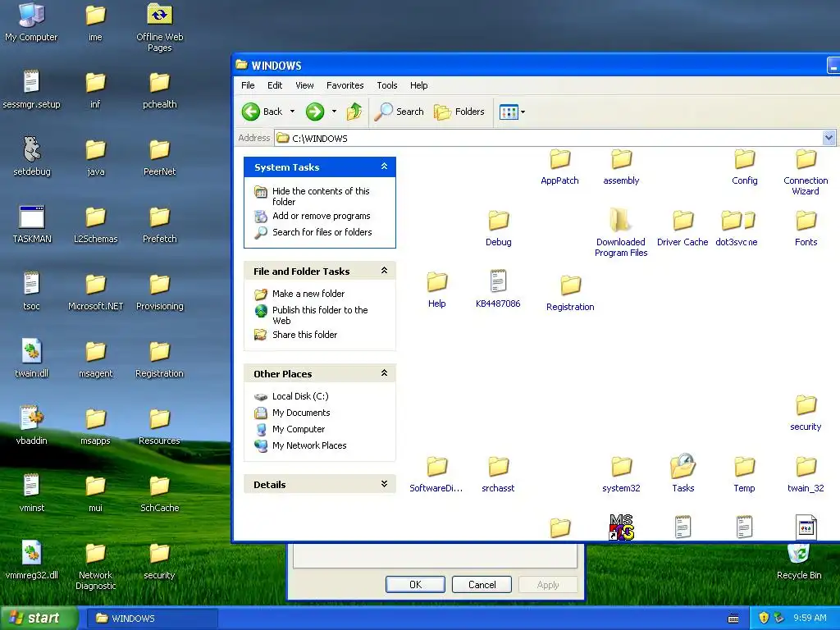Select the assembly folder
840x630 pixels.
click(x=622, y=167)
